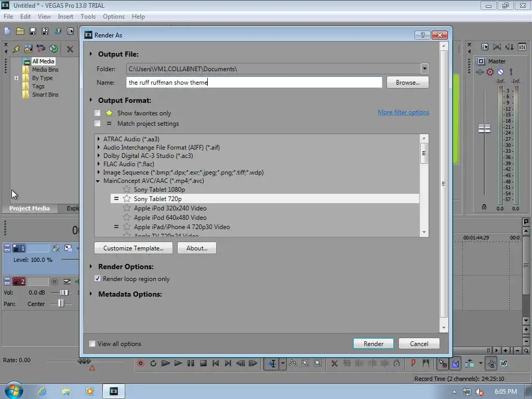Image resolution: width=532 pixels, height=399 pixels.
Task: Click the green Insert Region flags icon
Action: point(426,363)
